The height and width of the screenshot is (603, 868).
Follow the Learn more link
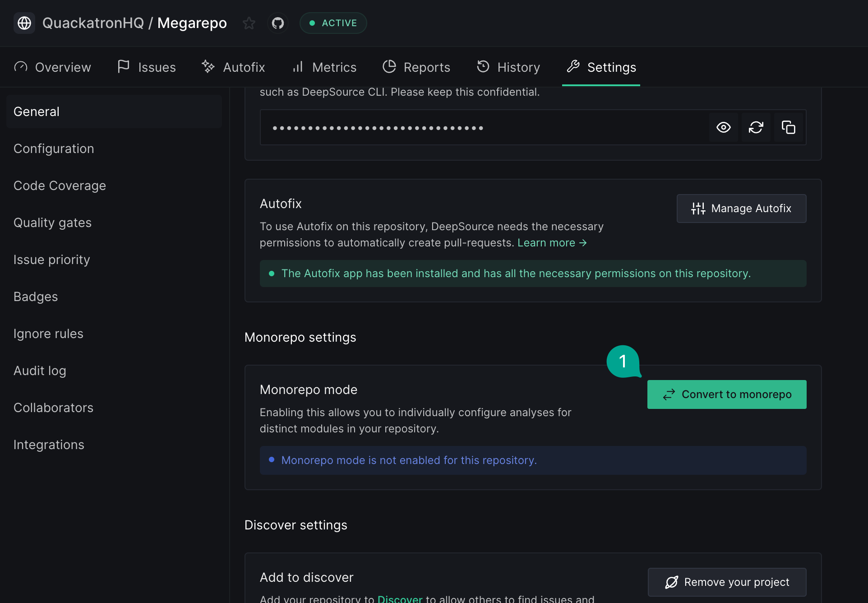552,243
